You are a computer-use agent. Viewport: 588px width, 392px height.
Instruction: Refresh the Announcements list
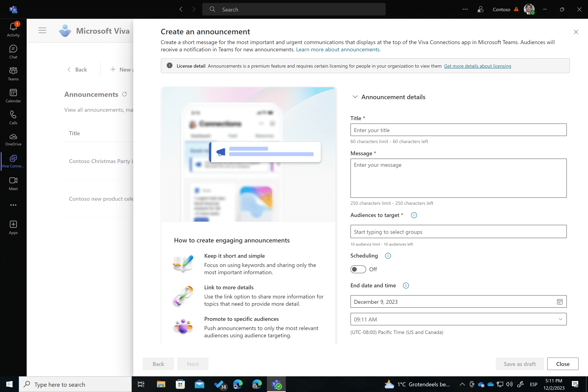point(124,94)
